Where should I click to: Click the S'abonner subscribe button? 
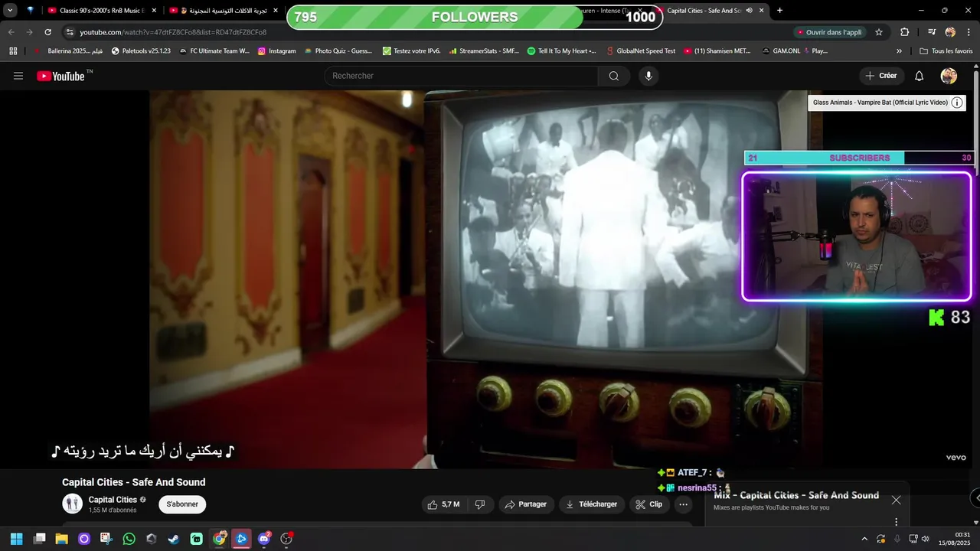(182, 504)
